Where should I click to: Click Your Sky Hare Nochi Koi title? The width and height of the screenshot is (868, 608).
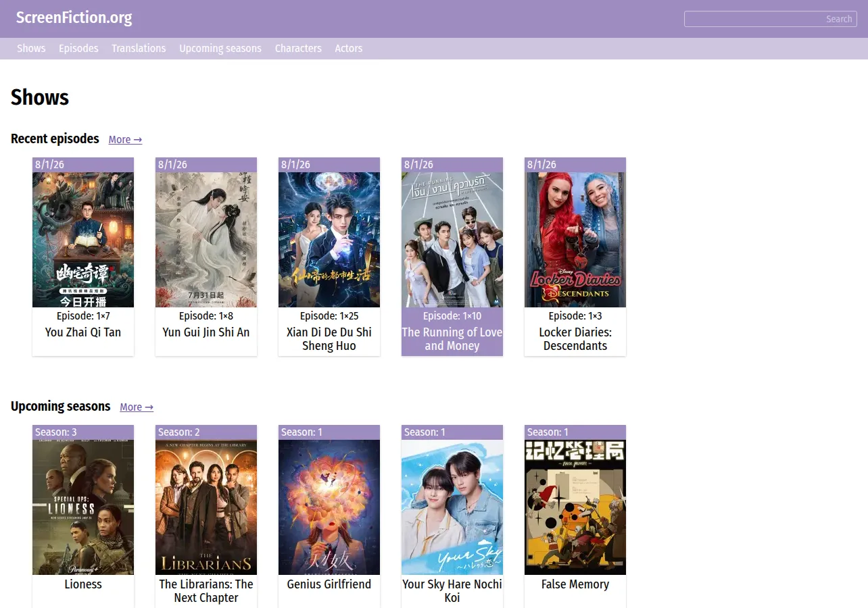[452, 591]
